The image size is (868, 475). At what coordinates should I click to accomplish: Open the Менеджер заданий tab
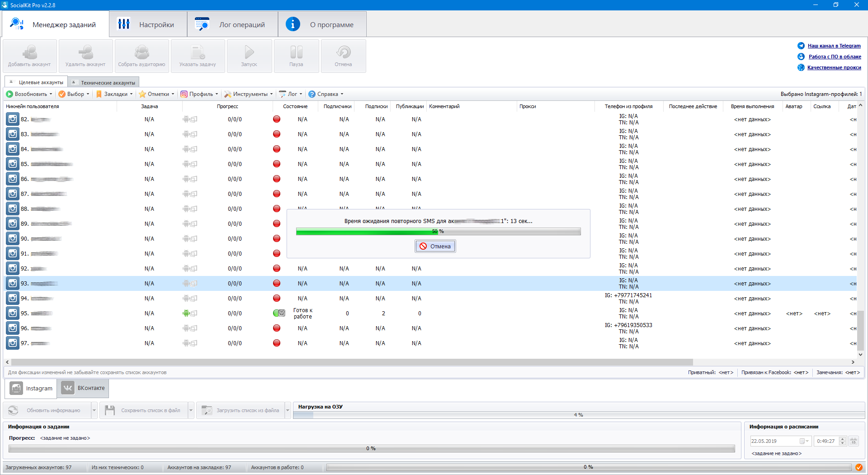(56, 24)
